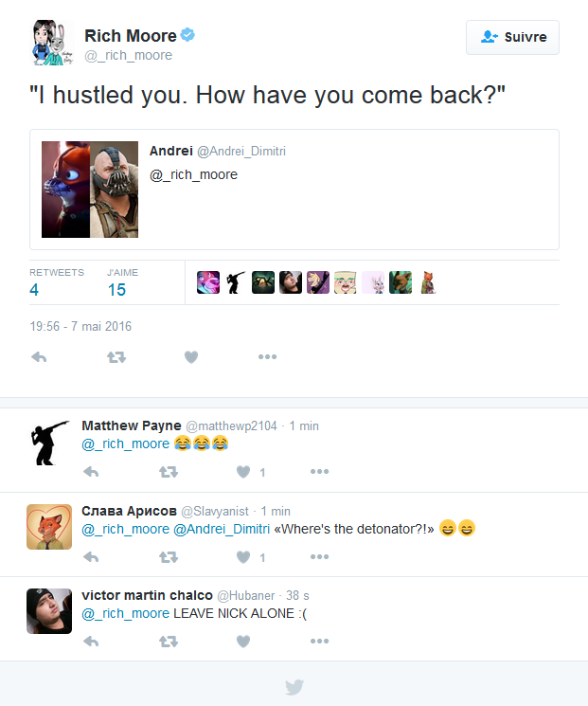588x706 pixels.
Task: Open more options on Matthew Payne's reply
Action: tap(319, 471)
